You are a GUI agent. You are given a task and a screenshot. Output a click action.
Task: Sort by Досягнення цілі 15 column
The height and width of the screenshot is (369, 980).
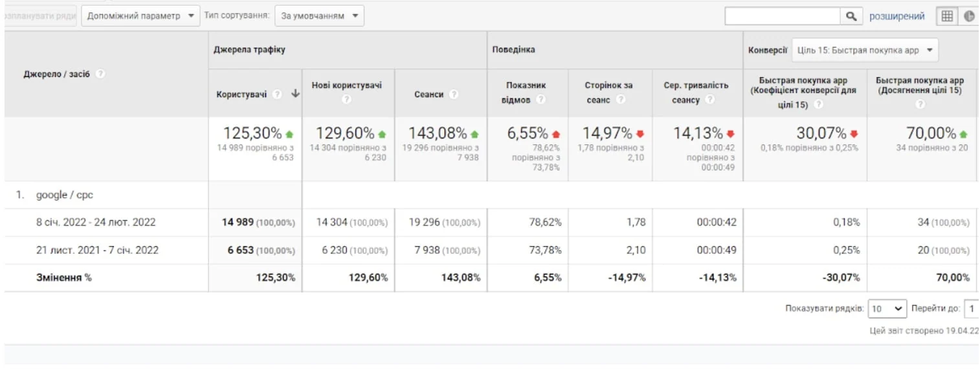920,85
